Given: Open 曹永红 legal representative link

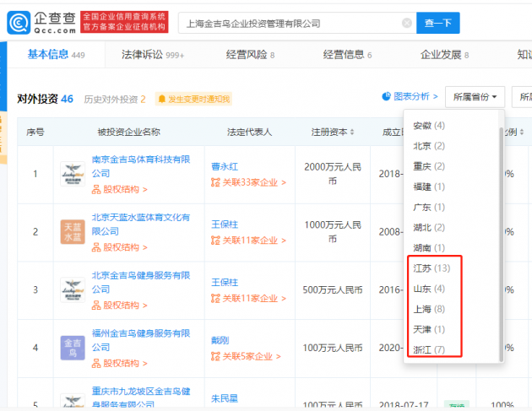Looking at the screenshot, I should point(224,166).
